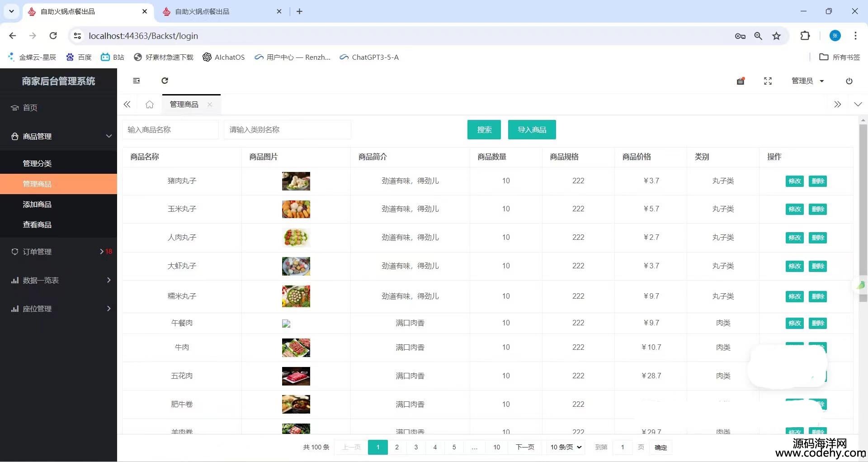Click 删除 for 玉米丸子 row
868x462 pixels.
(x=818, y=210)
